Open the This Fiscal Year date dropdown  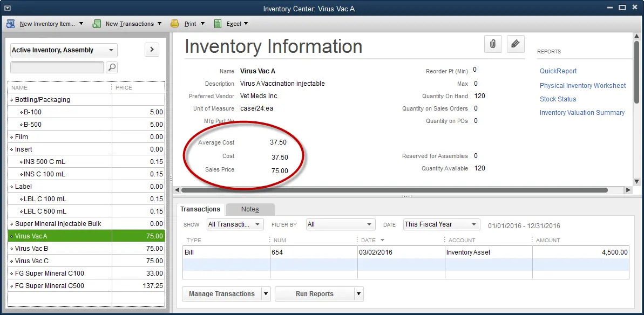click(x=442, y=224)
